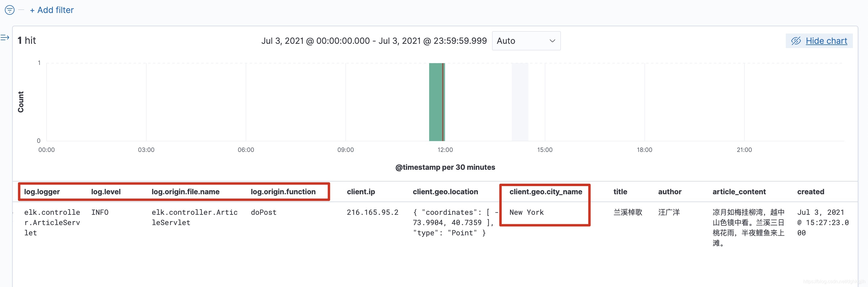868x287 pixels.
Task: Click the Hide chart button
Action: (x=819, y=41)
